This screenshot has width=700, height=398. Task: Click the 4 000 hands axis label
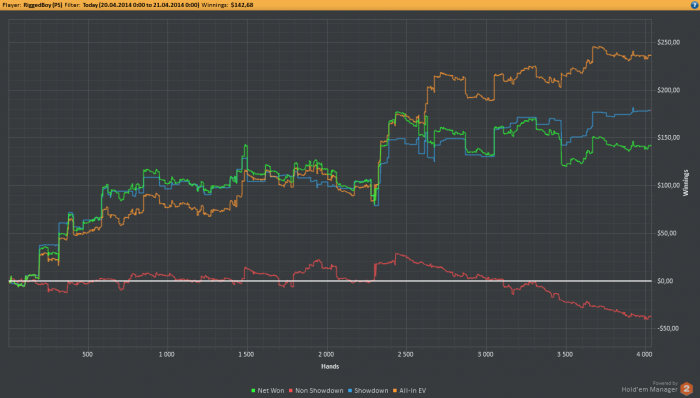coord(644,354)
